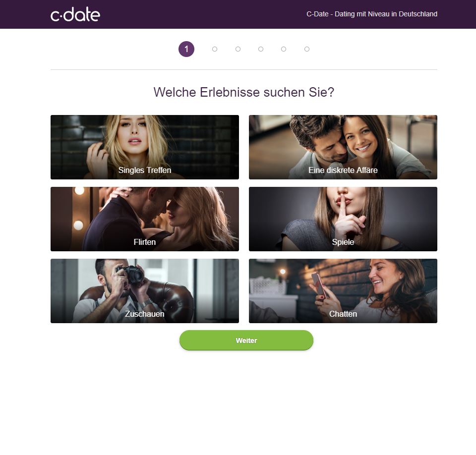The height and width of the screenshot is (455, 476).
Task: Click the purple step 1 indicator
Action: (186, 49)
